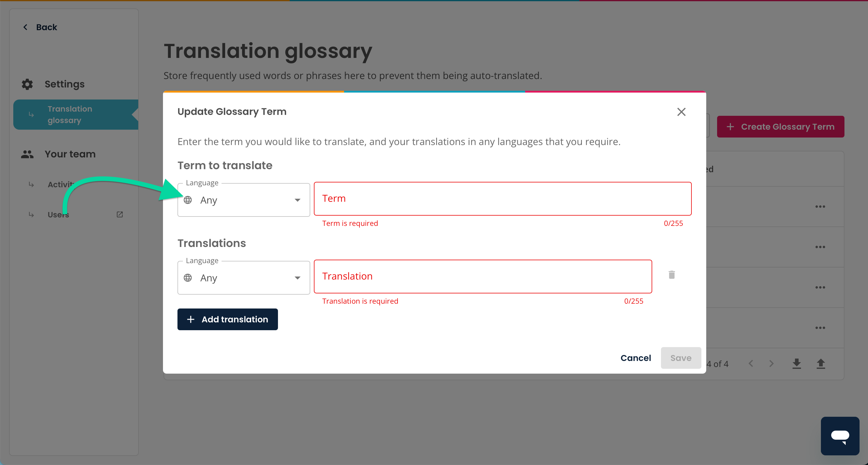Click the Add translation button
Viewport: 868px width, 465px height.
[228, 319]
